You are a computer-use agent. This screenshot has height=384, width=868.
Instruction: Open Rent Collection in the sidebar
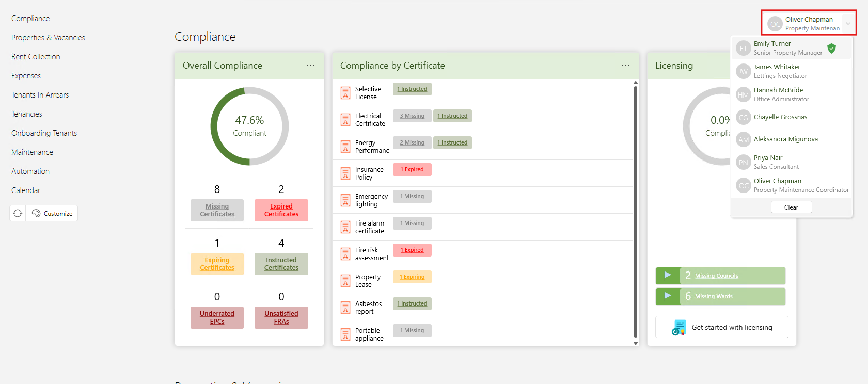point(36,57)
